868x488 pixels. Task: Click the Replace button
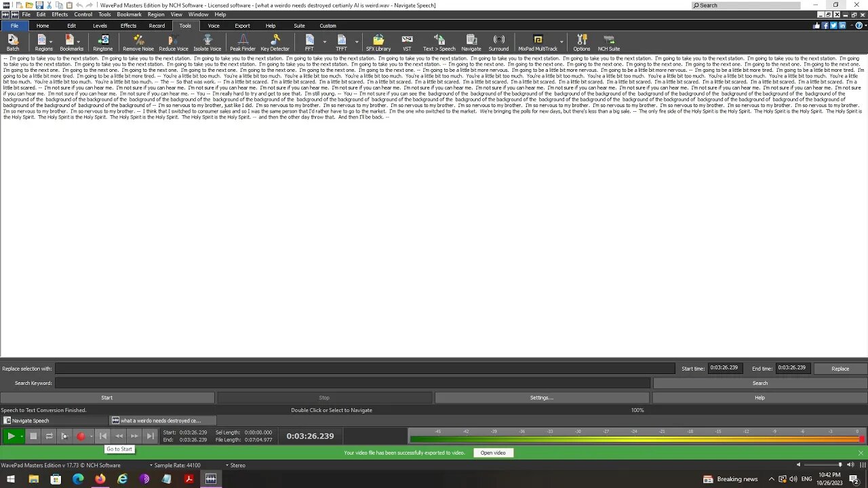coord(840,369)
